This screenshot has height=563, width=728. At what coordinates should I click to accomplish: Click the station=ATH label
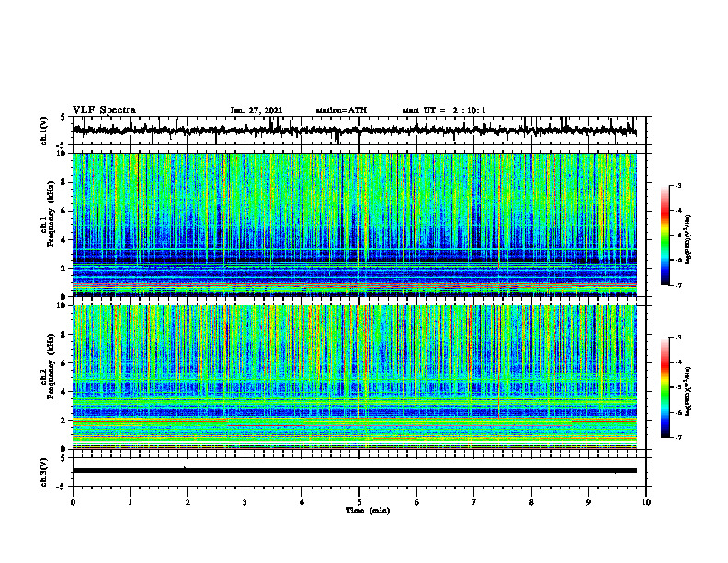click(341, 110)
